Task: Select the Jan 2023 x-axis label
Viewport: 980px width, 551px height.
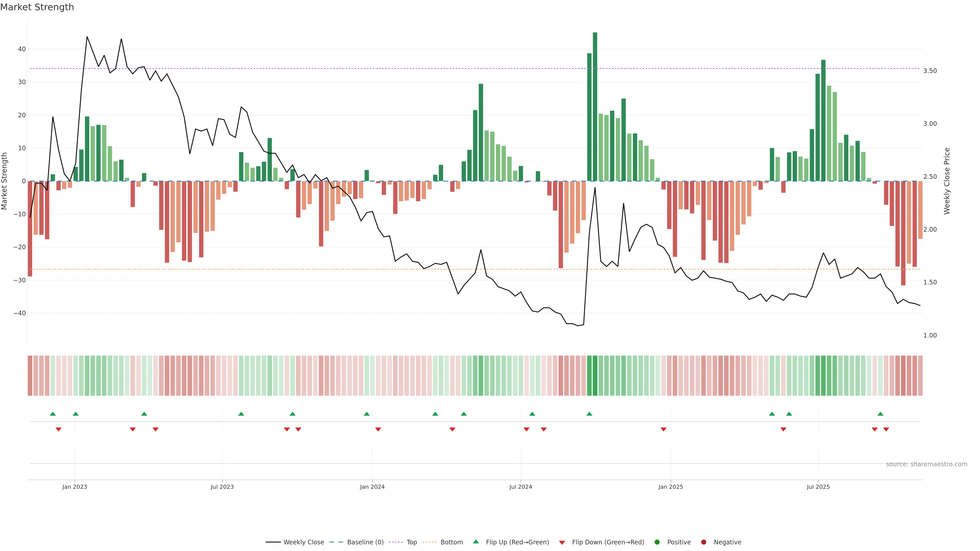Action: point(75,487)
